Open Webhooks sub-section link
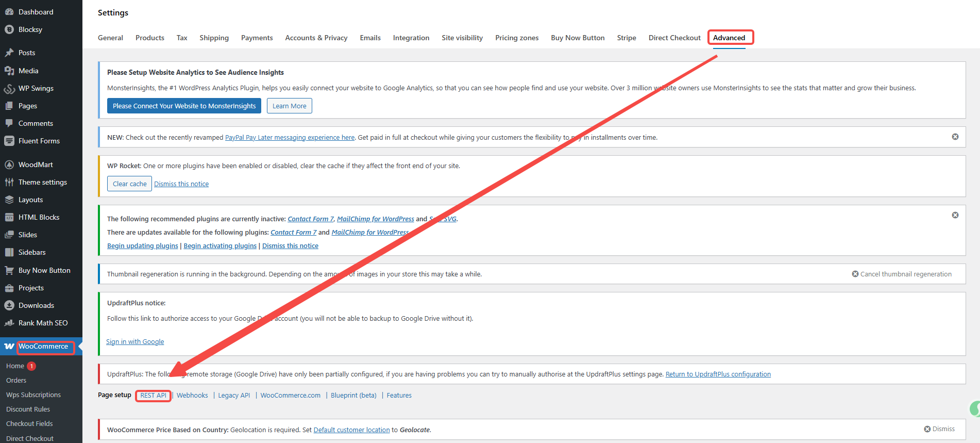This screenshot has width=980, height=443. point(192,396)
